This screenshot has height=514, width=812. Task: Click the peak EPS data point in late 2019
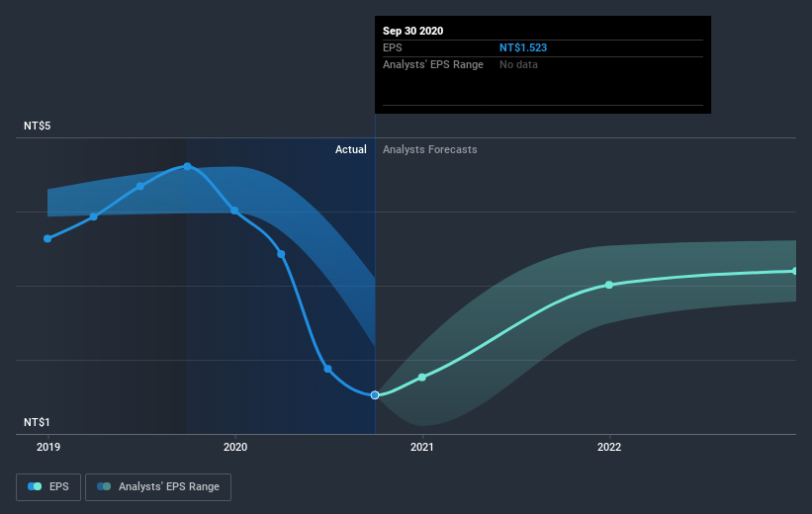(x=188, y=167)
